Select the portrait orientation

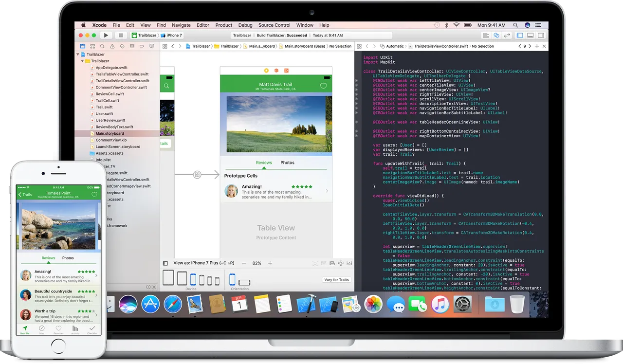232,279
